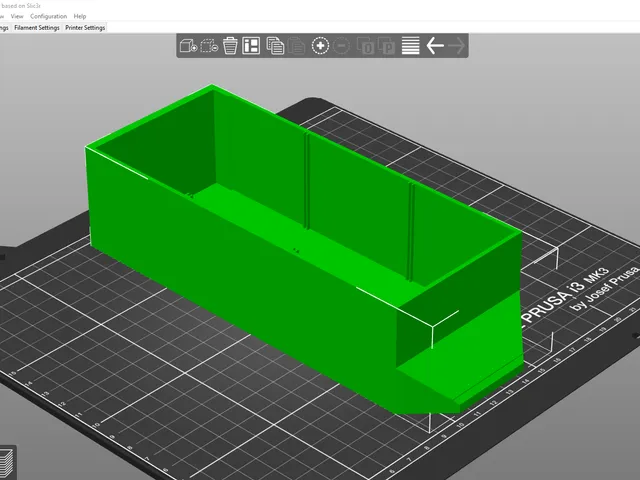This screenshot has height=480, width=640.
Task: Click the Copy icon in toolbar
Action: click(x=275, y=46)
